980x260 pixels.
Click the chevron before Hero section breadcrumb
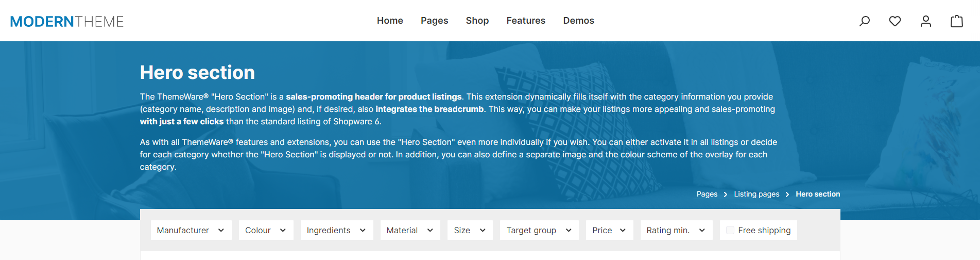787,194
